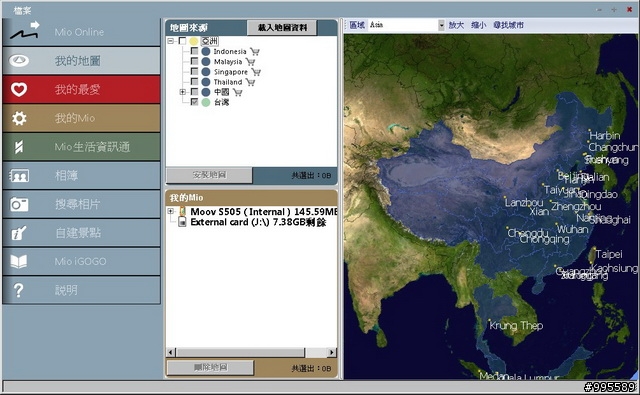Check the Indonesia map checkbox
Viewport: 640px width, 395px height.
tap(194, 51)
